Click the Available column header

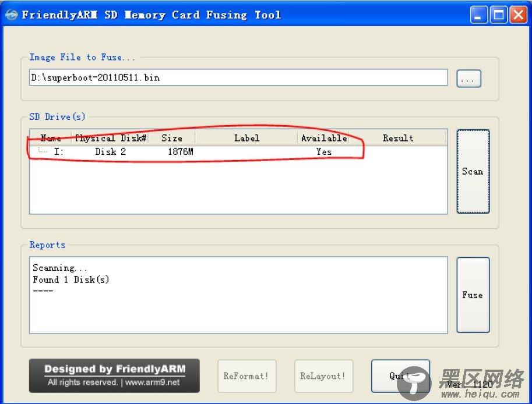[x=324, y=138]
